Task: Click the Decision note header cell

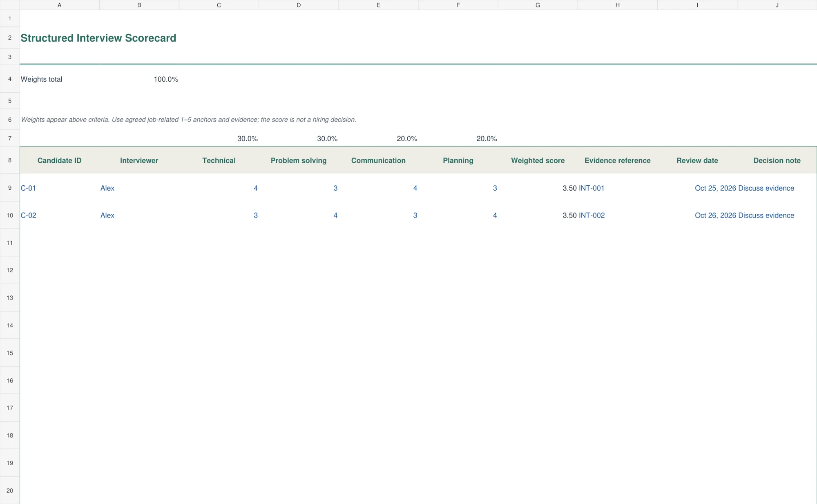Action: (777, 160)
